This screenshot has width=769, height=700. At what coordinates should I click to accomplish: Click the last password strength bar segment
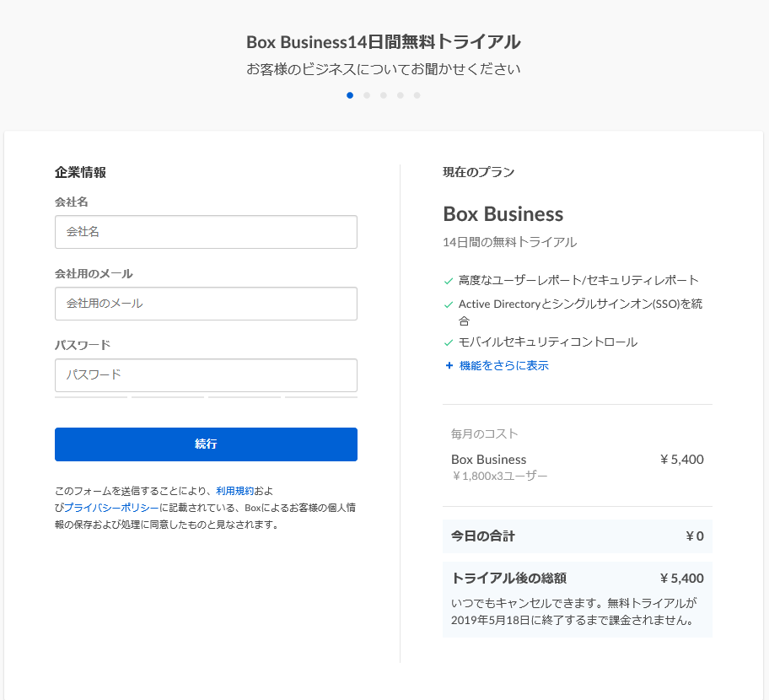(x=320, y=396)
